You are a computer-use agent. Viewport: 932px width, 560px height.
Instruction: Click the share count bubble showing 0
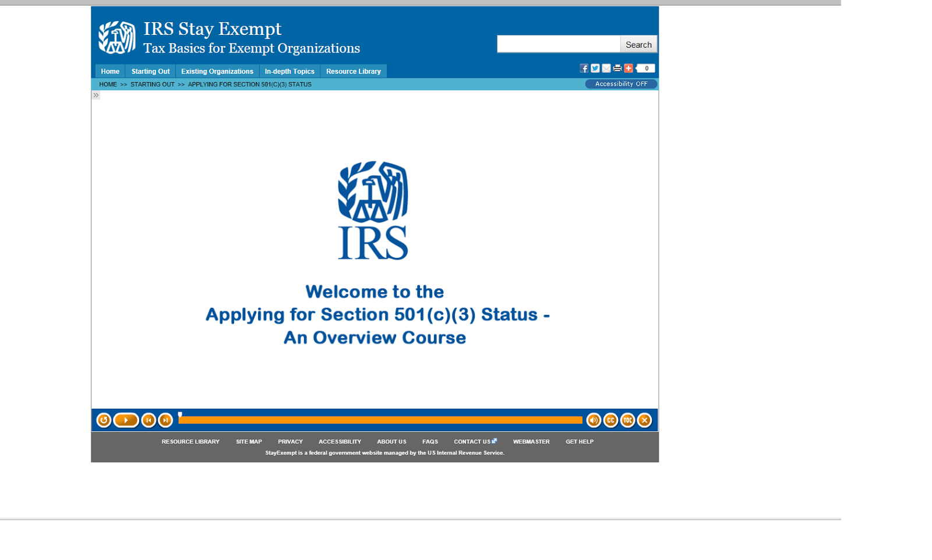645,68
